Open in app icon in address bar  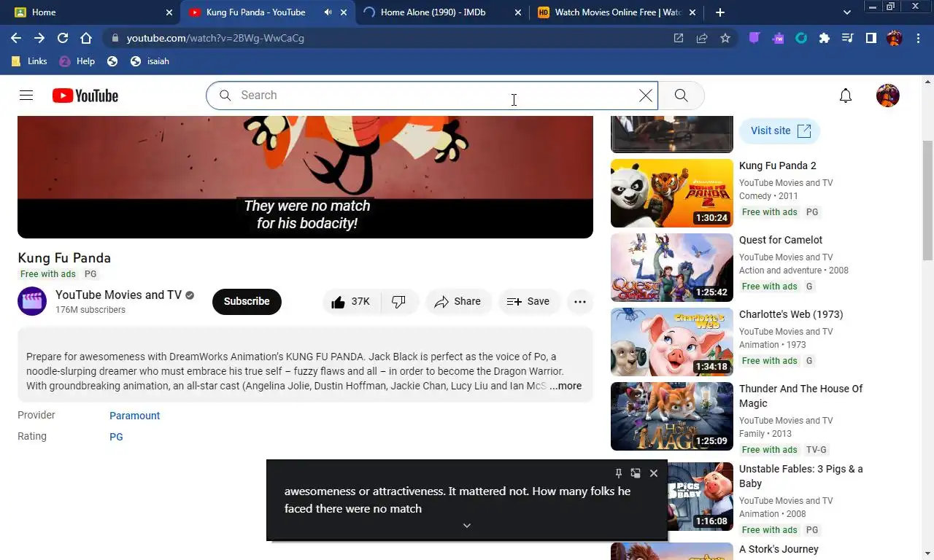point(679,38)
